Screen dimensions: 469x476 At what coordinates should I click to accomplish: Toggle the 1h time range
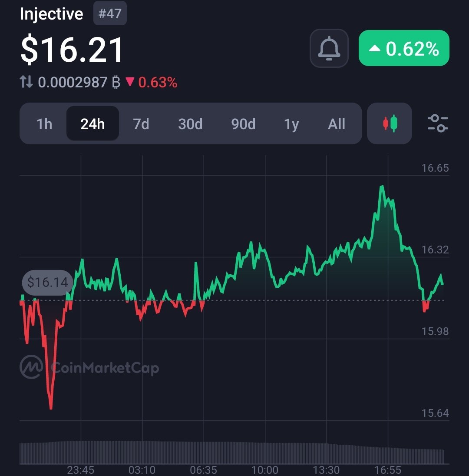(x=44, y=123)
